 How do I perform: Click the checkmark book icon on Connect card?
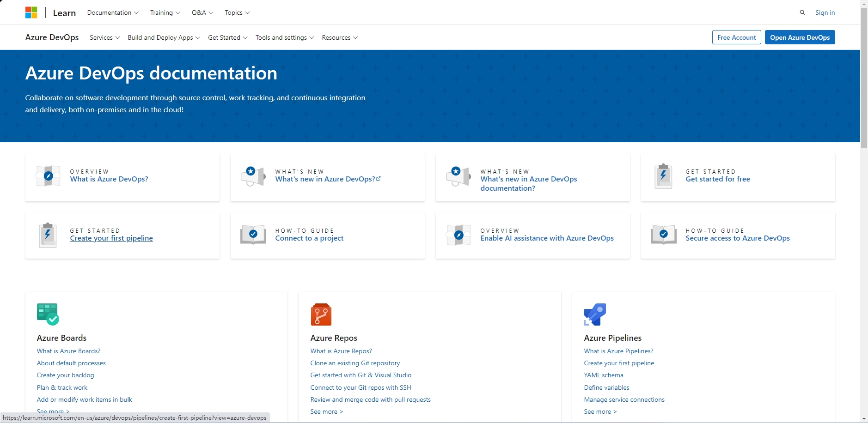tap(252, 235)
